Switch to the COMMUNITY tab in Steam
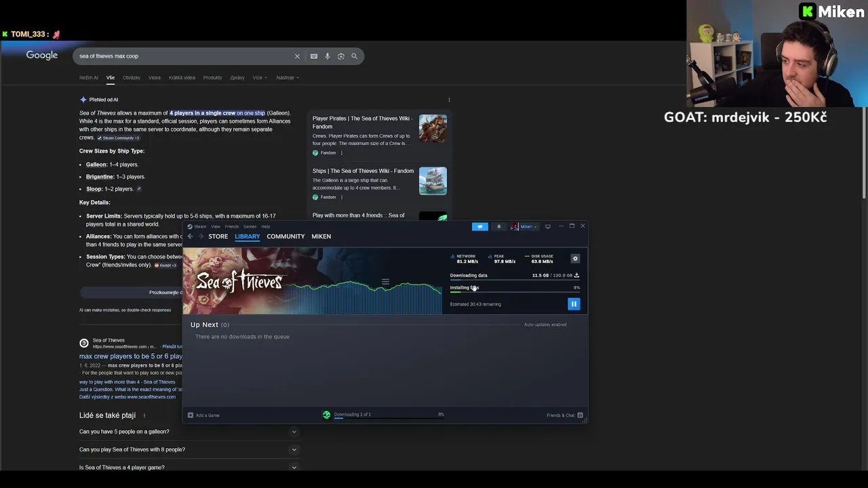 [285, 237]
